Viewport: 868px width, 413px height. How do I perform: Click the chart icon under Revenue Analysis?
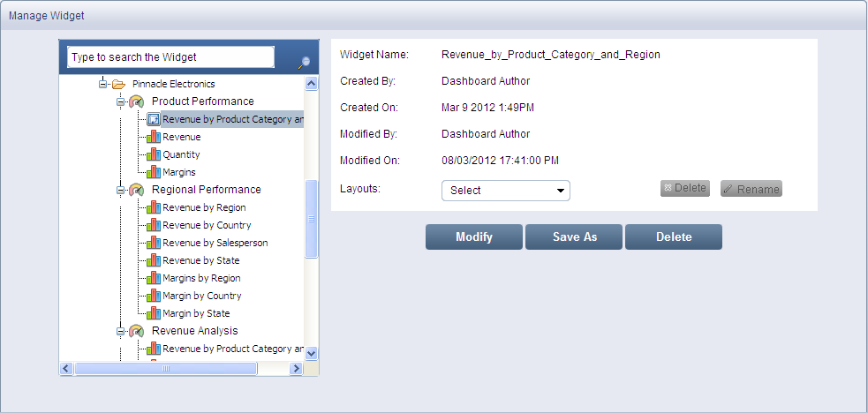coord(154,349)
